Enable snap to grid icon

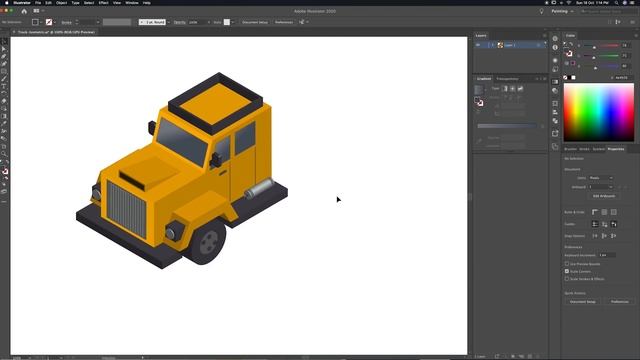[613, 236]
